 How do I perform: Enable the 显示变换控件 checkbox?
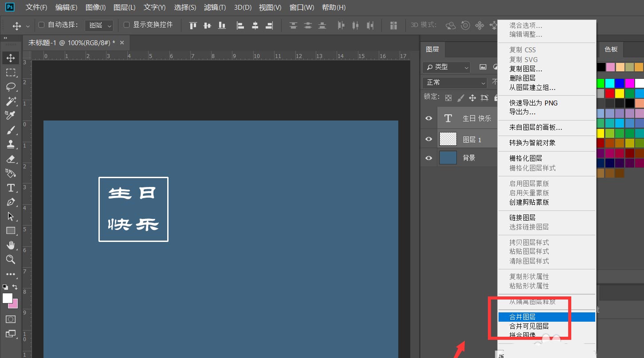click(126, 25)
